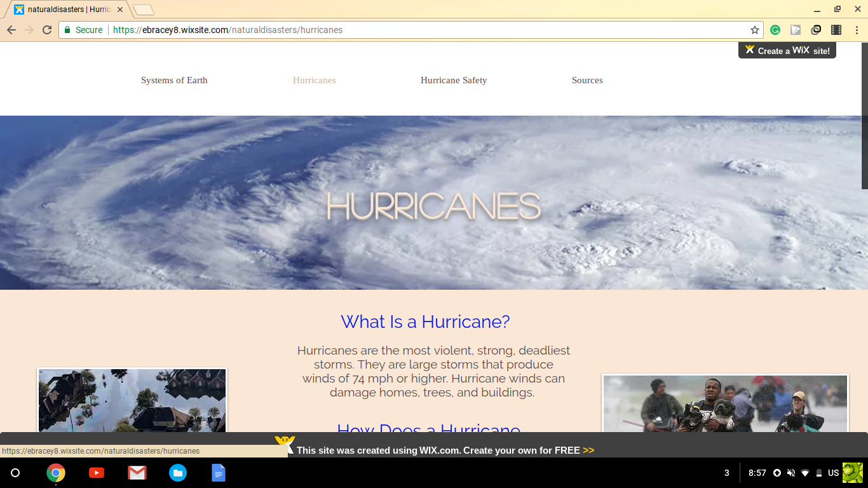Viewport: 868px width, 488px height.
Task: Toggle the muted volume icon in tray
Action: click(791, 473)
